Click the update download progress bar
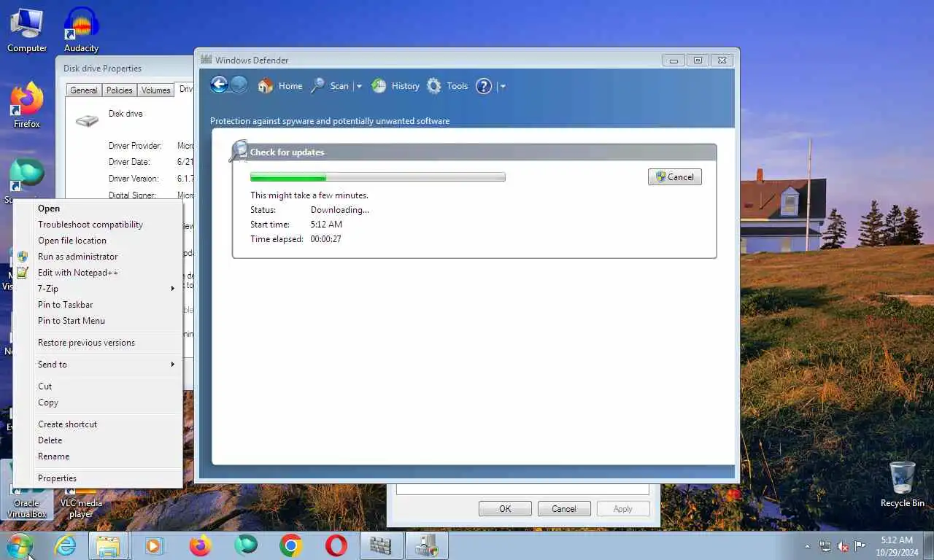The height and width of the screenshot is (560, 934). (x=377, y=177)
